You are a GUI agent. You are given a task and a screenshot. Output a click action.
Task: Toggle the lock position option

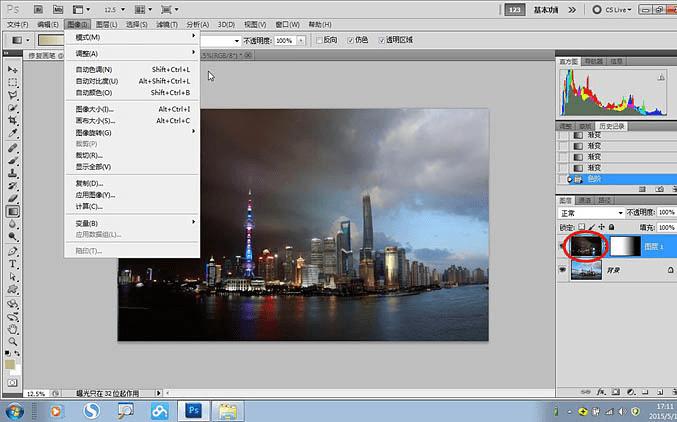point(601,227)
